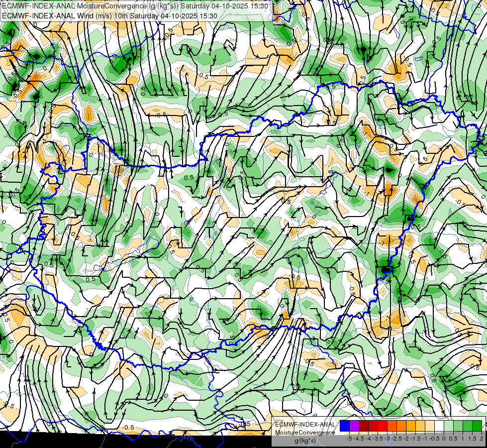Screen dimensions: 487x448
Task: Click the amber swatch between -2 and -1.5
Action: click(411, 426)
